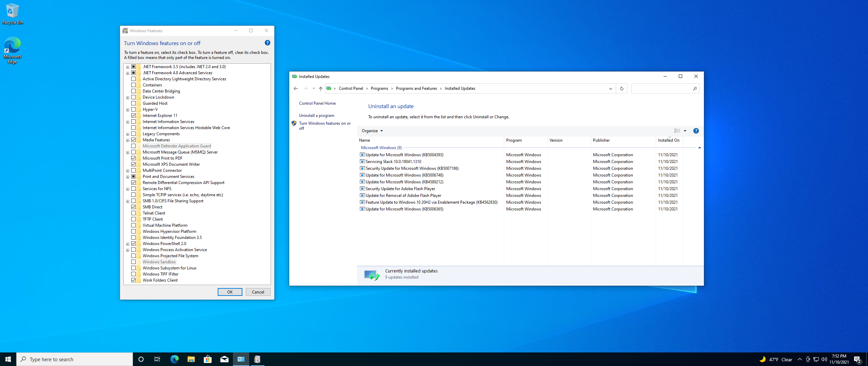Expand Internet Information Services node
This screenshot has height=366, width=868.
[127, 122]
